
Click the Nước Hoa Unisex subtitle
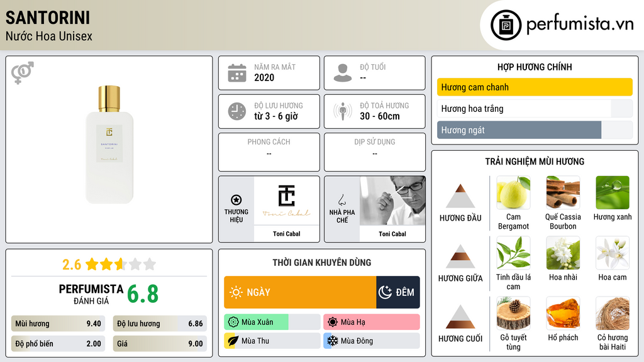click(x=49, y=36)
